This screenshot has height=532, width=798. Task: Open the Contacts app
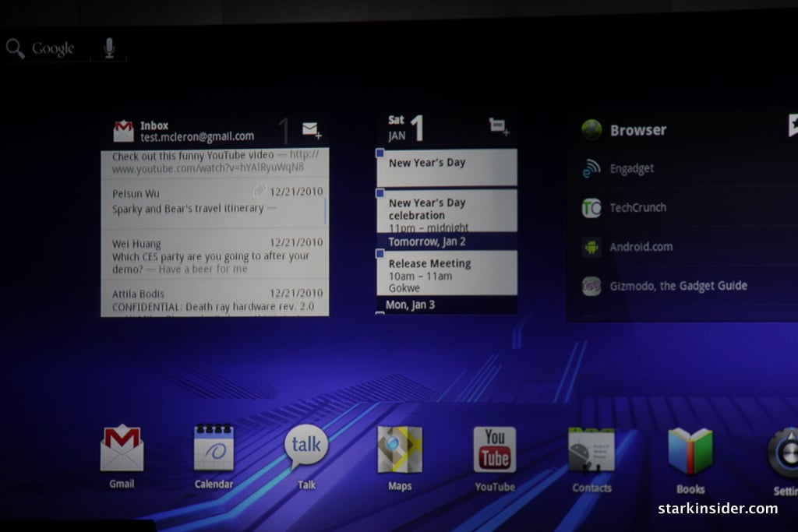[x=591, y=451]
